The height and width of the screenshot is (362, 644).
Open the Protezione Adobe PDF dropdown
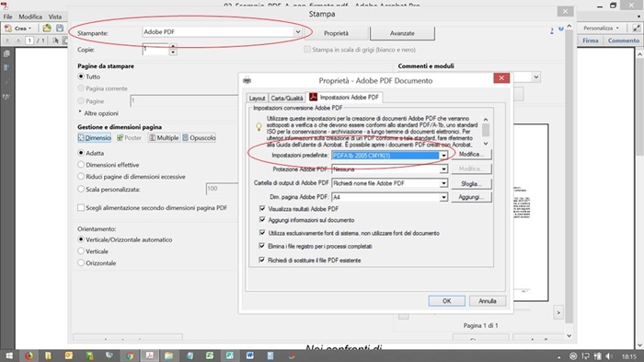tap(443, 169)
